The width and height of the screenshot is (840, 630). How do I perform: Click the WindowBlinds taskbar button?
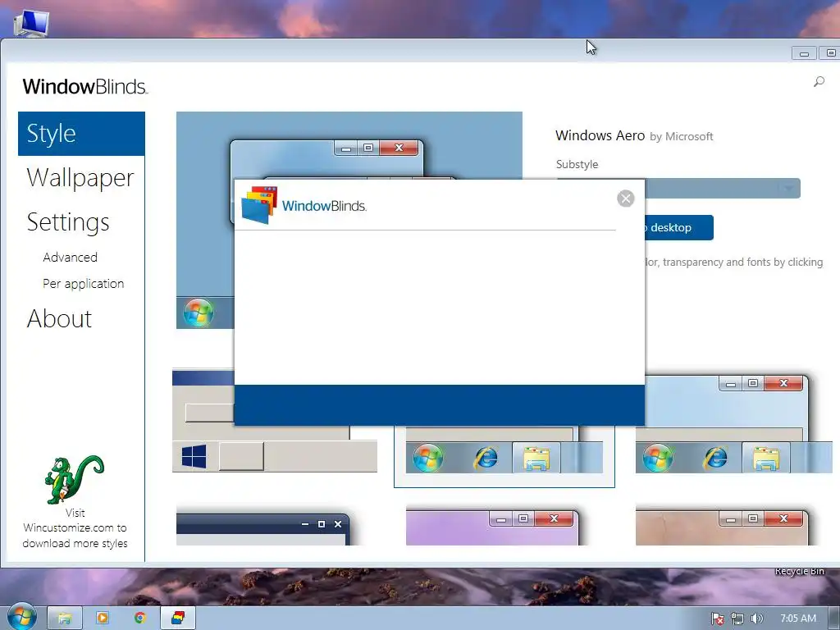coord(178,619)
